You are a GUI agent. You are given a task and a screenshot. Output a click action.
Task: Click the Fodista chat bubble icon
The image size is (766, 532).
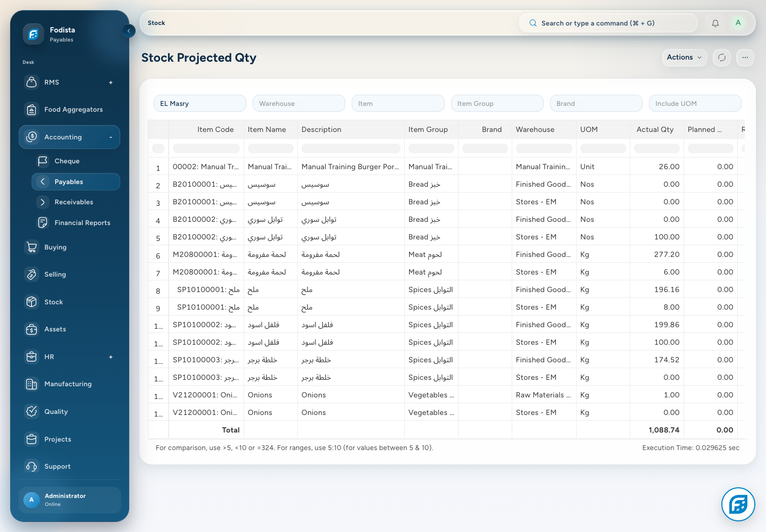click(738, 504)
